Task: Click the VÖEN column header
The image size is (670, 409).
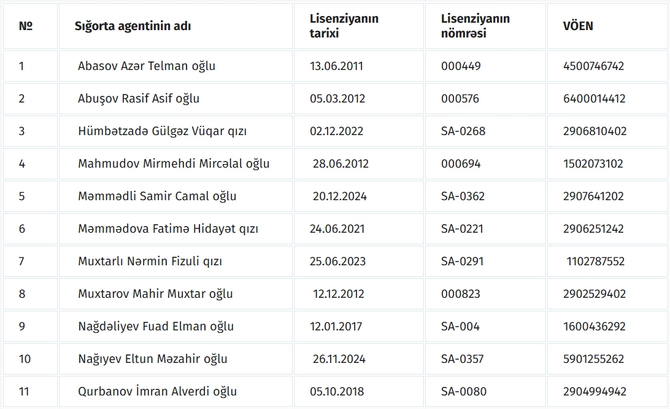Action: 578,26
